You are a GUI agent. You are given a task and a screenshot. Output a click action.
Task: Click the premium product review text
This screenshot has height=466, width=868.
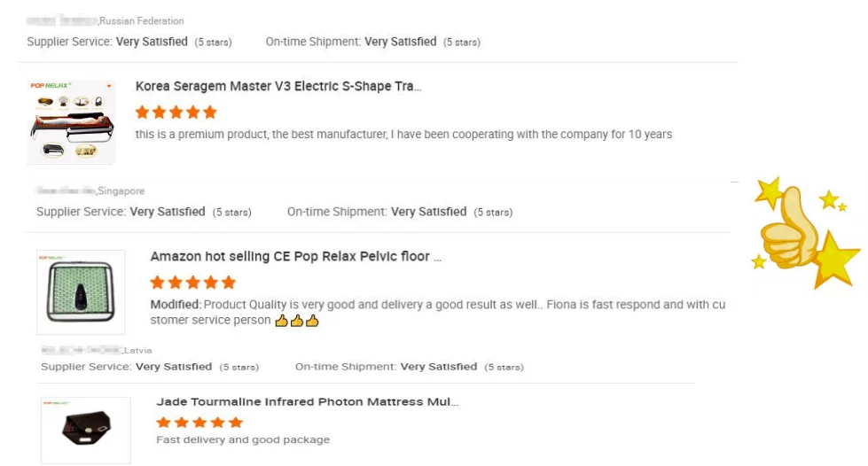(x=403, y=135)
